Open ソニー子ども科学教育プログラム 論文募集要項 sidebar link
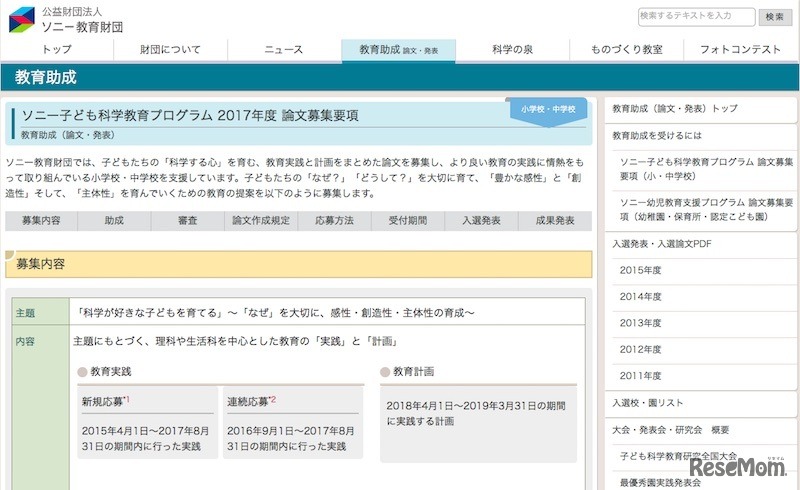The width and height of the screenshot is (800, 490). tap(706, 169)
